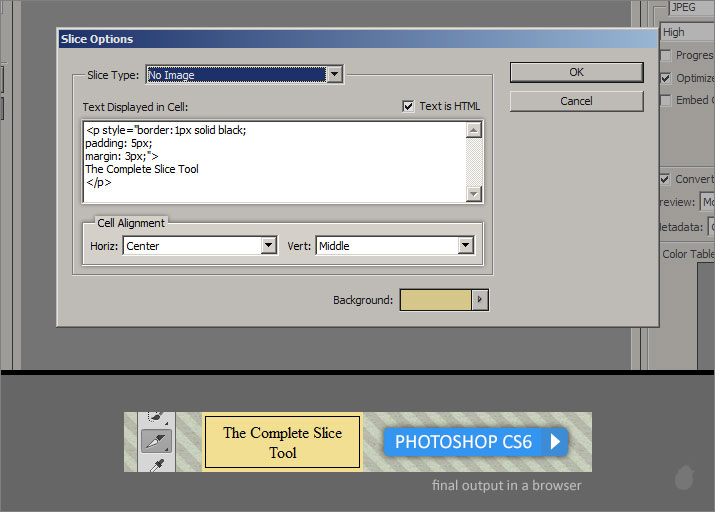The image size is (715, 512).
Task: Open the Slice Type dropdown
Action: (334, 74)
